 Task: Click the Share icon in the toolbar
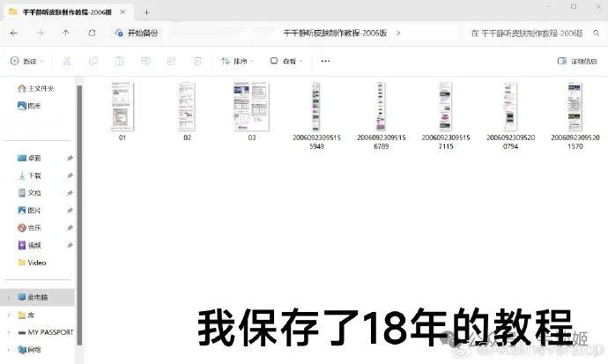(172, 61)
